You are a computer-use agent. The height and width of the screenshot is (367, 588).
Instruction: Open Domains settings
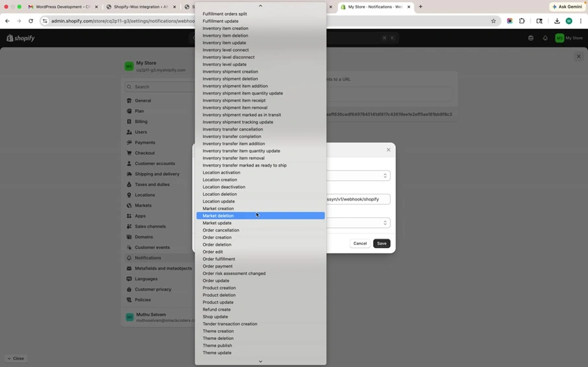point(143,237)
